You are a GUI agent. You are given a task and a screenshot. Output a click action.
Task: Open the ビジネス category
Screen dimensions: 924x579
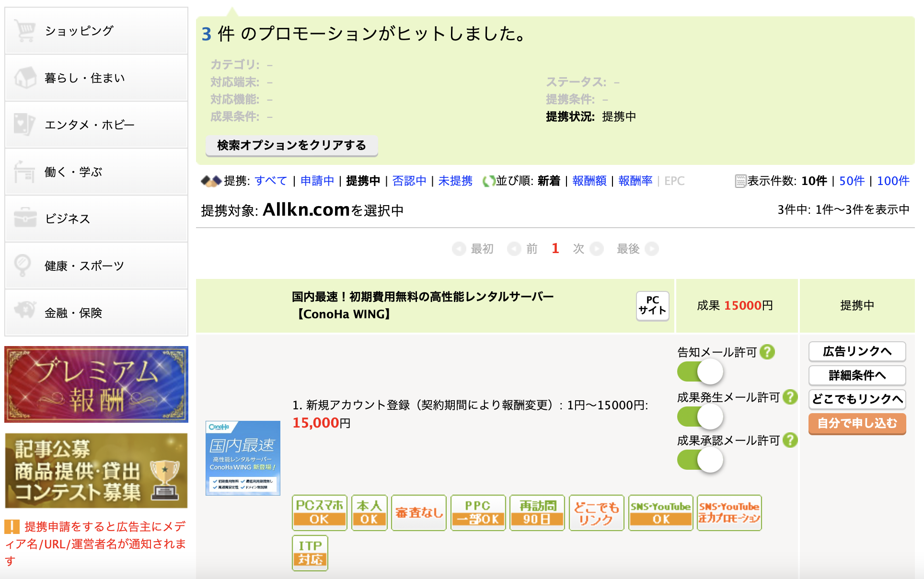tap(96, 218)
